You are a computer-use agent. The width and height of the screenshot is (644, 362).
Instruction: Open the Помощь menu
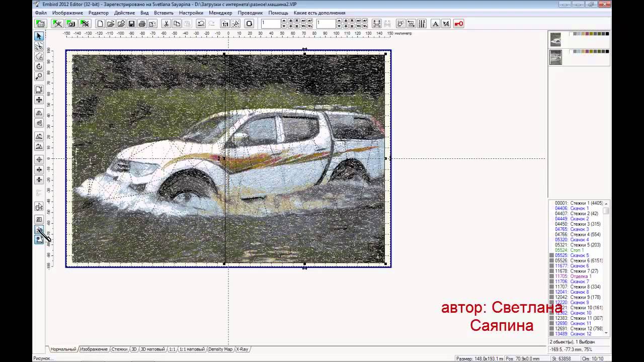[x=278, y=13]
